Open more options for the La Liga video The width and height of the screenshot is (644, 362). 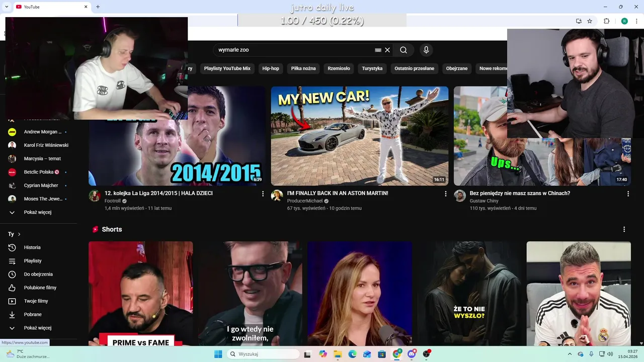[x=263, y=194]
